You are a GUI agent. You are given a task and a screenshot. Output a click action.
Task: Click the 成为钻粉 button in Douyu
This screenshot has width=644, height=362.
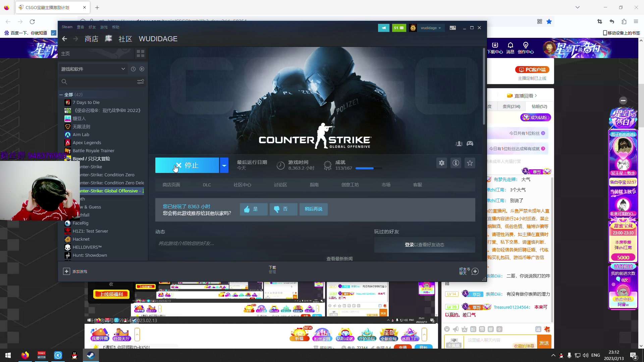tap(536, 117)
